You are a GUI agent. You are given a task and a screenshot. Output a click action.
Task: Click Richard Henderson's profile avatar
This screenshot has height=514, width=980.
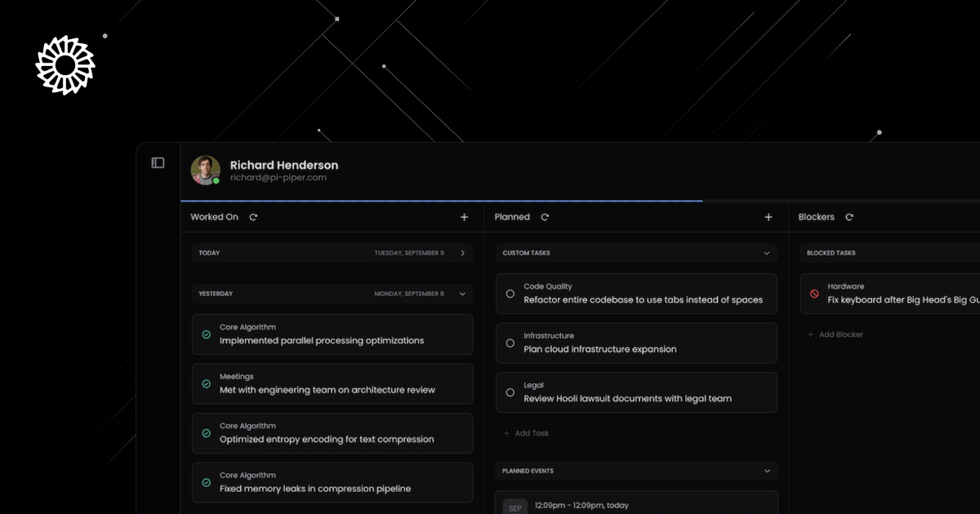pos(205,170)
